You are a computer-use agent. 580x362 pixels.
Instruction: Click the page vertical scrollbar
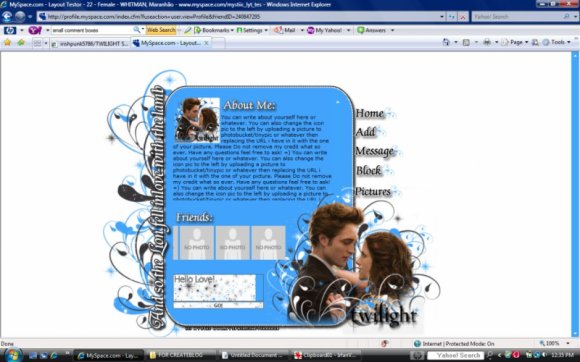pos(575,194)
